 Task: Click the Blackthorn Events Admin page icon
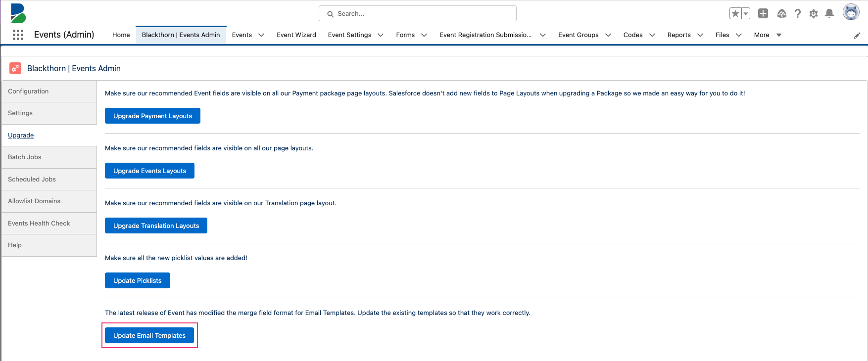click(15, 68)
